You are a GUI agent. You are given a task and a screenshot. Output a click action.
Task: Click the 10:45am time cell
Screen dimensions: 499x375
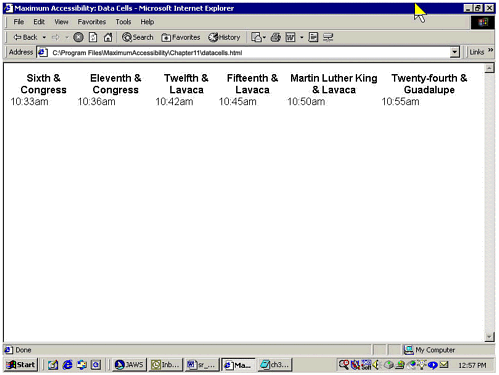pos(238,101)
